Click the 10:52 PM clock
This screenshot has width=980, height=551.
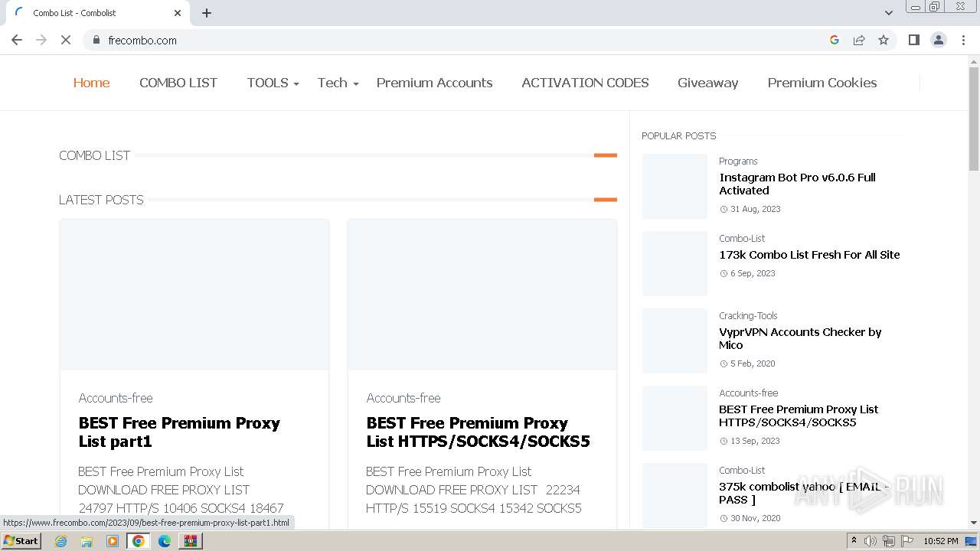pyautogui.click(x=941, y=541)
